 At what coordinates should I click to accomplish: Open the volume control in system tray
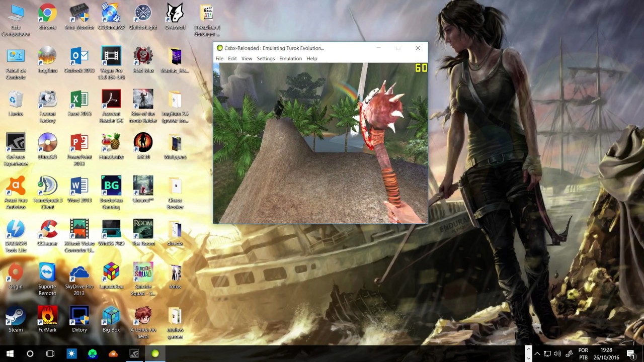[x=557, y=353]
